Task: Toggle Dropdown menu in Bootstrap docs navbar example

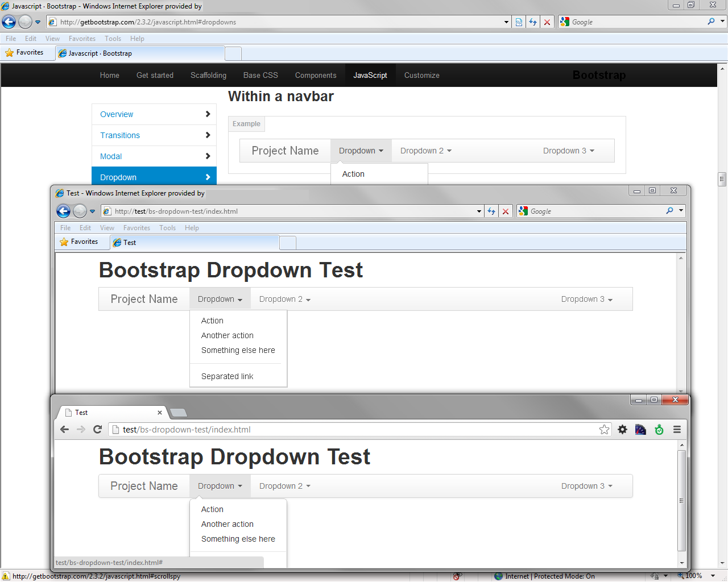Action: point(361,151)
